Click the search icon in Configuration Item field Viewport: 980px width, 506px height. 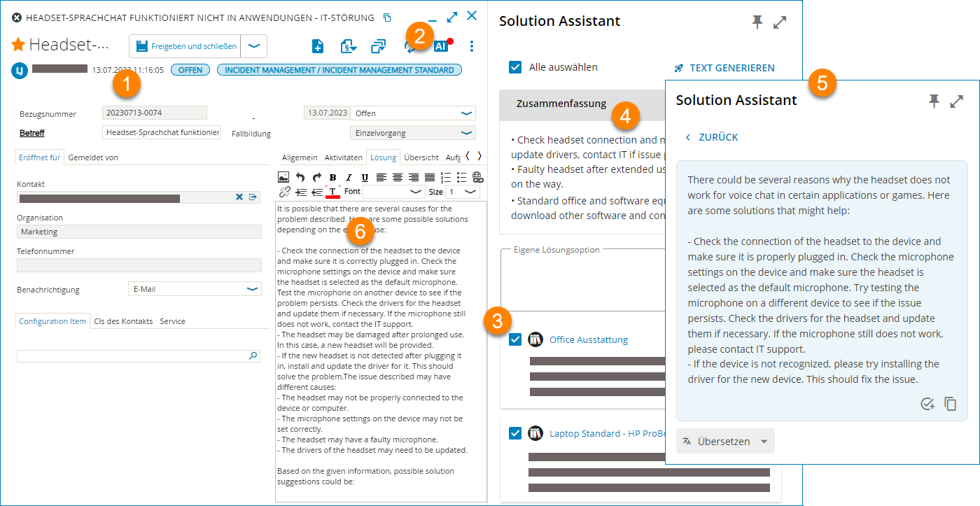pos(253,356)
